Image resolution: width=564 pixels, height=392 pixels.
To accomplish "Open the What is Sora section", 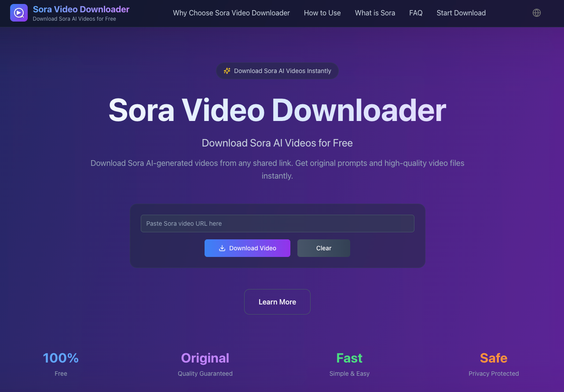I will point(375,13).
